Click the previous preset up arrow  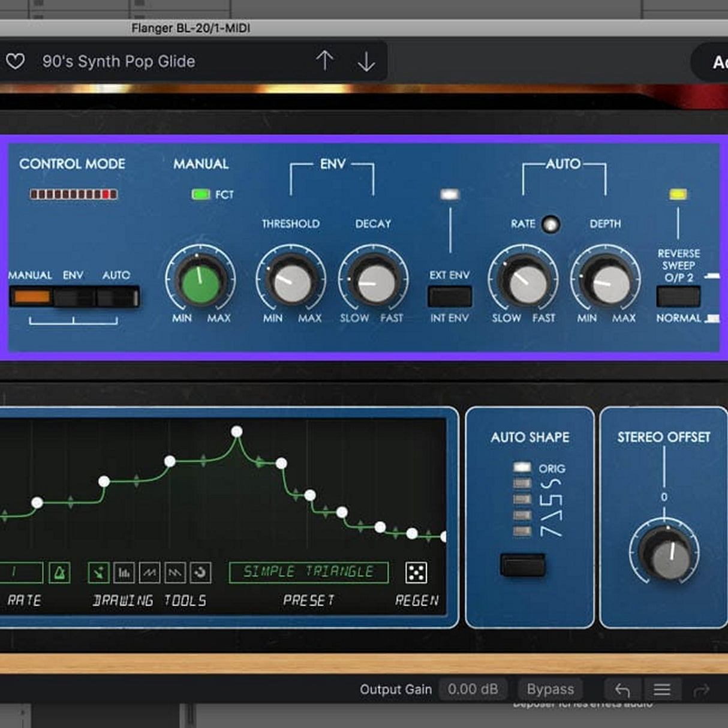326,61
